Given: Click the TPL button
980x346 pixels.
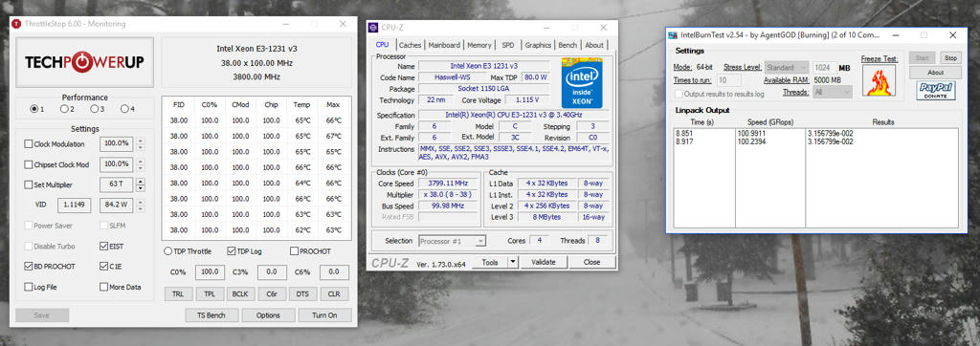Looking at the screenshot, I should tap(210, 294).
